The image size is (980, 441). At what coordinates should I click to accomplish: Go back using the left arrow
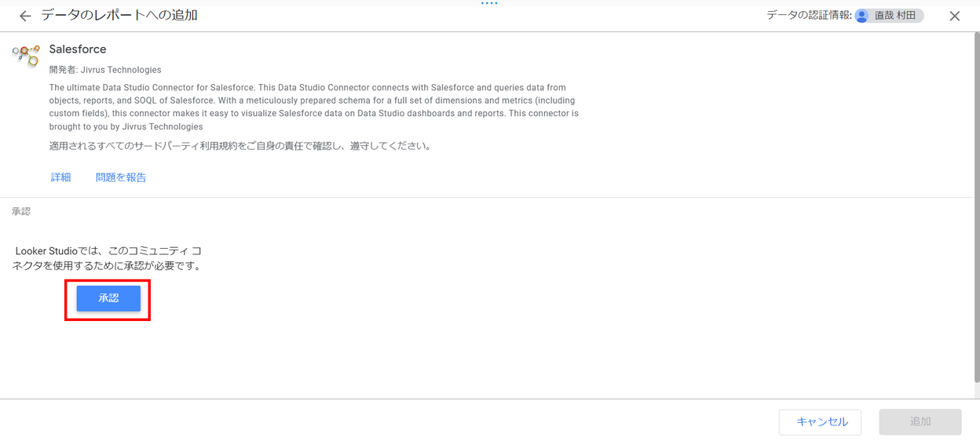pyautogui.click(x=25, y=16)
